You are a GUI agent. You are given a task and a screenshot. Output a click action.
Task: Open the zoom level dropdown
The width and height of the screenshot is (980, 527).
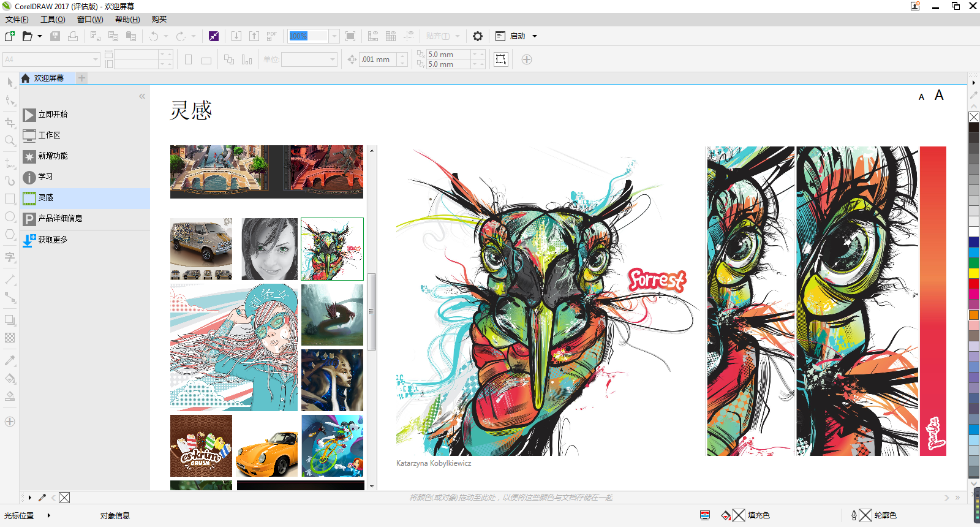(x=334, y=36)
